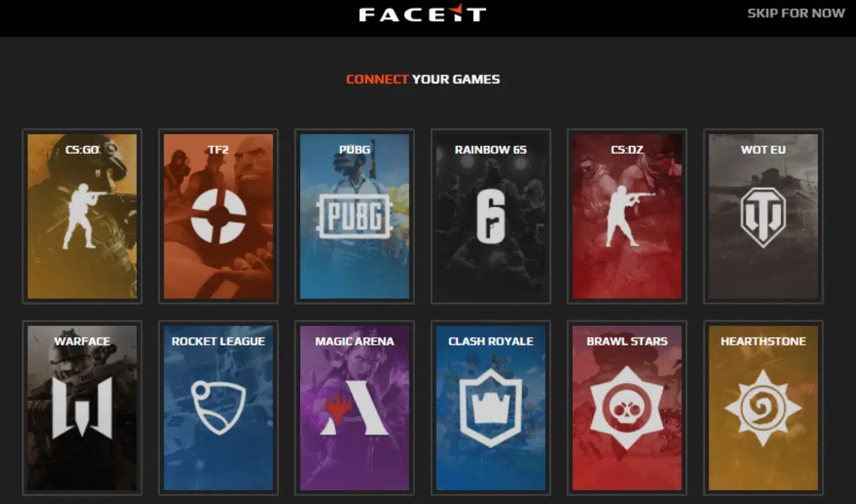Choose the PUBG logo icon

click(355, 216)
